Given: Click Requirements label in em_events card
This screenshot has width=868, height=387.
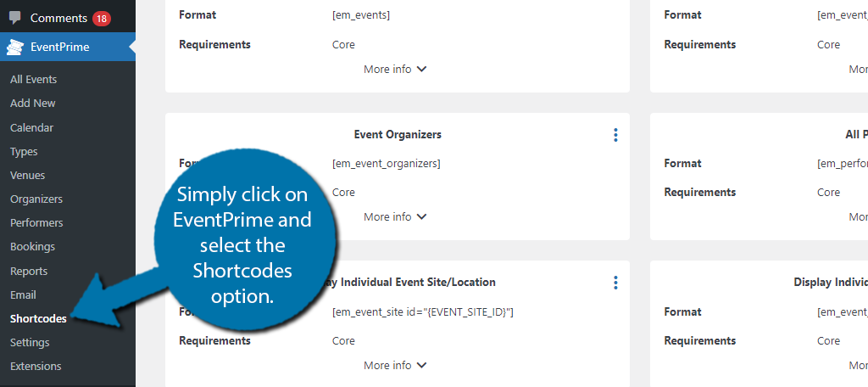Looking at the screenshot, I should click(x=214, y=44).
